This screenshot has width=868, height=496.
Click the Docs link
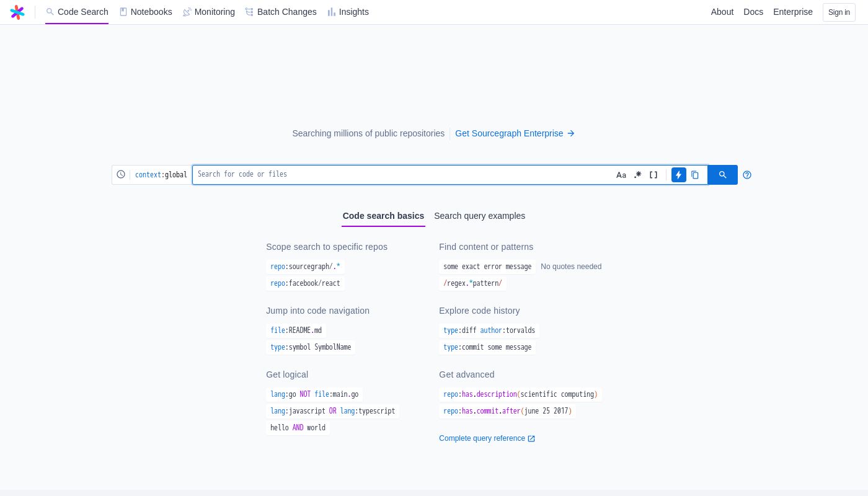753,12
